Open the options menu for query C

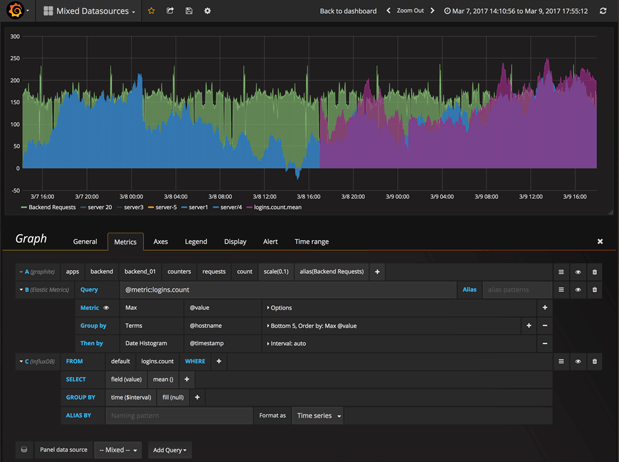click(561, 360)
